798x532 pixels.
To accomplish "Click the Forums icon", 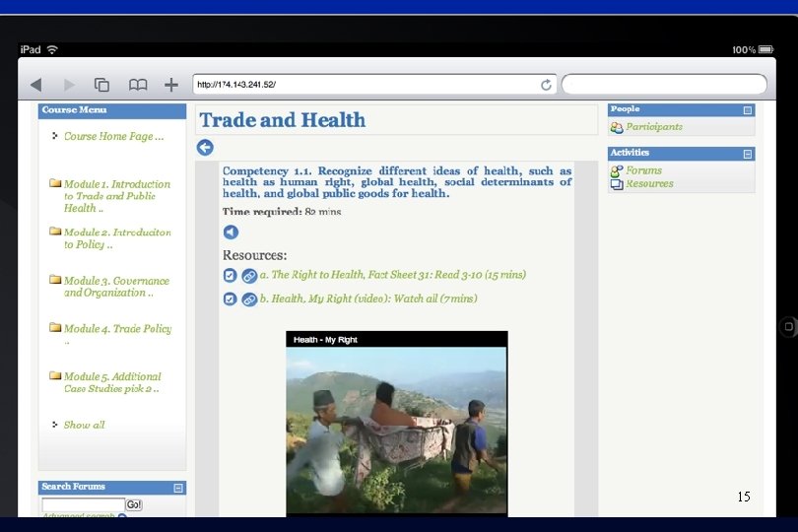I will click(617, 171).
